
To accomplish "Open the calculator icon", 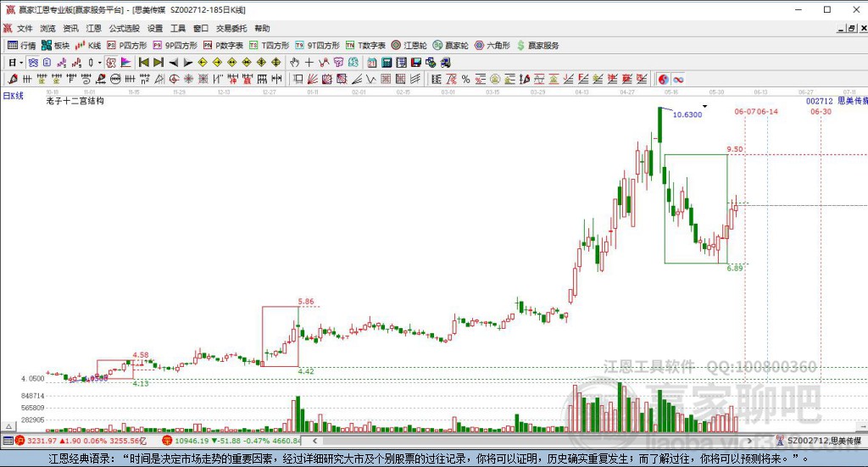I will click(x=387, y=63).
